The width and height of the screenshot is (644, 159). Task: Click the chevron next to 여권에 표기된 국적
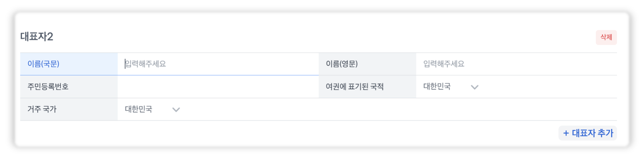tap(474, 87)
